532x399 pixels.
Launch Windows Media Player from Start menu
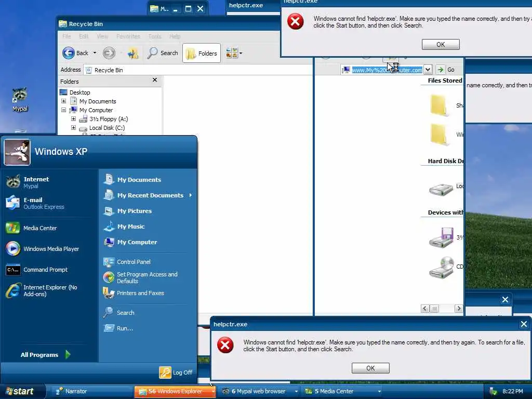tap(49, 249)
